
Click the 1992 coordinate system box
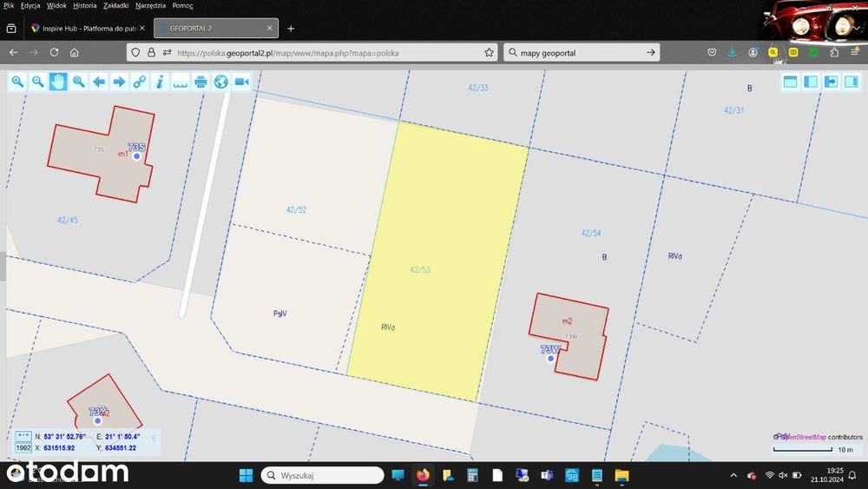[x=23, y=448]
